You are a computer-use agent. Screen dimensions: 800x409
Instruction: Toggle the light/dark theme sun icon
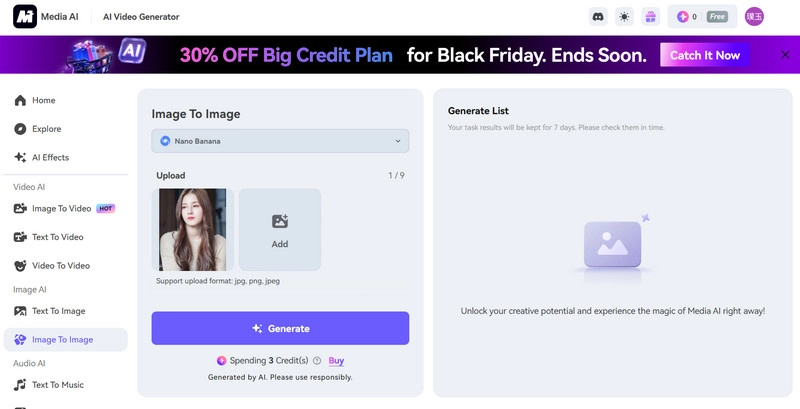624,16
